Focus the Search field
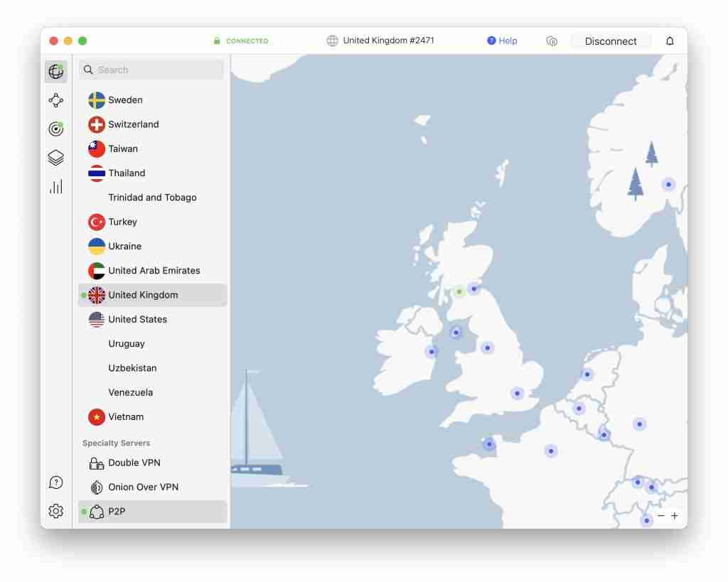Image resolution: width=728 pixels, height=582 pixels. [151, 70]
